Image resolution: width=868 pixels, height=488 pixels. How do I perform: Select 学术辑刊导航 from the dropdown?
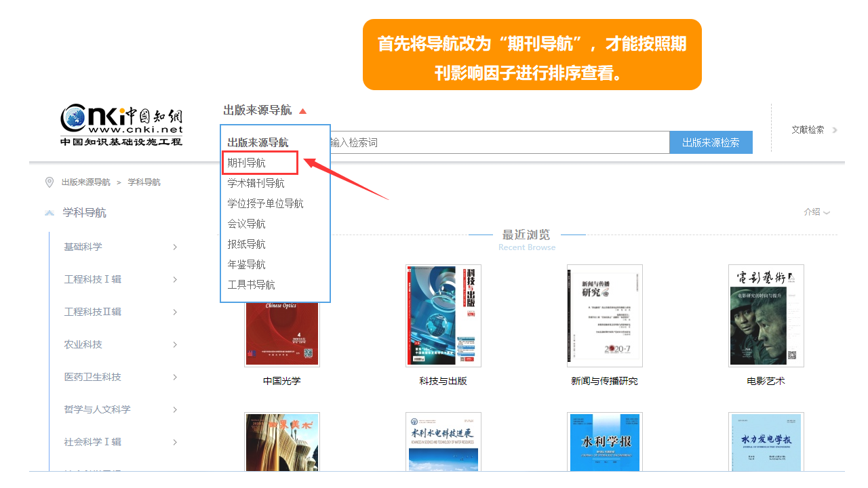[256, 183]
